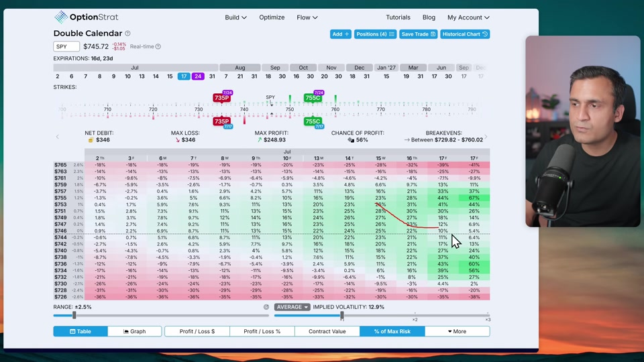This screenshot has width=644, height=362.
Task: Select the 15 July expiration date
Action: tap(170, 76)
